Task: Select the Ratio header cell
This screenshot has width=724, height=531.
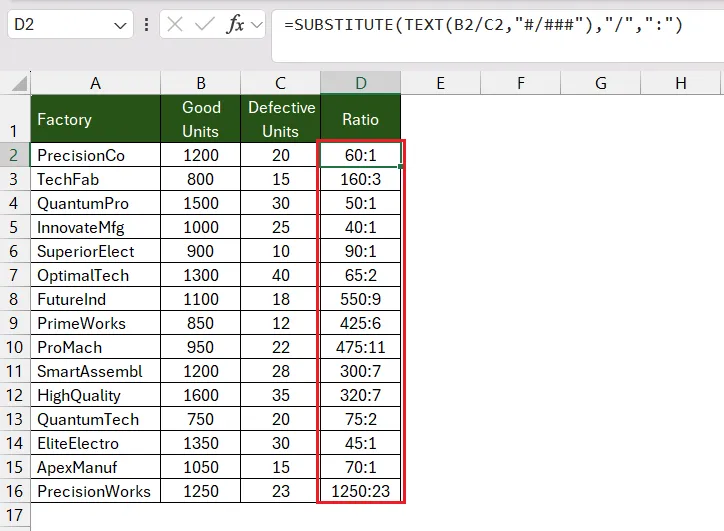Action: click(361, 119)
